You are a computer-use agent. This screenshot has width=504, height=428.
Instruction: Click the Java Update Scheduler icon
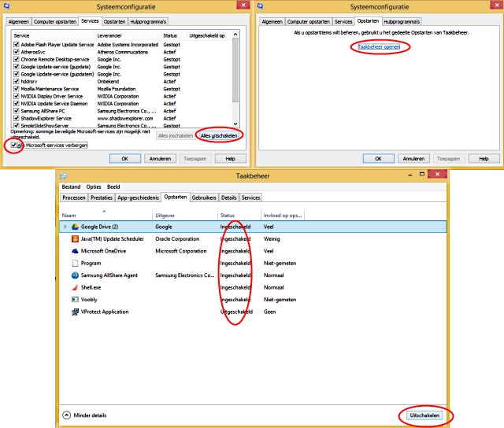[x=75, y=239]
